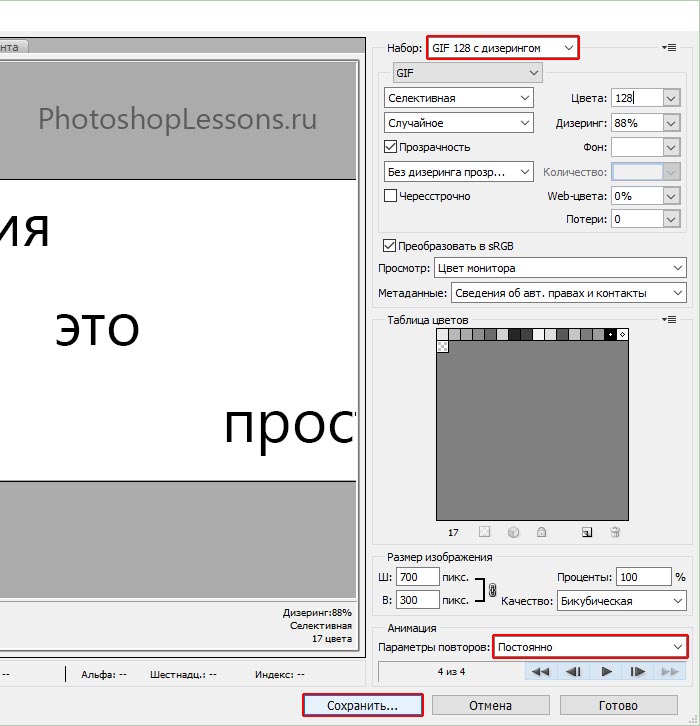Expand the Потери dropdown arrow

(671, 219)
